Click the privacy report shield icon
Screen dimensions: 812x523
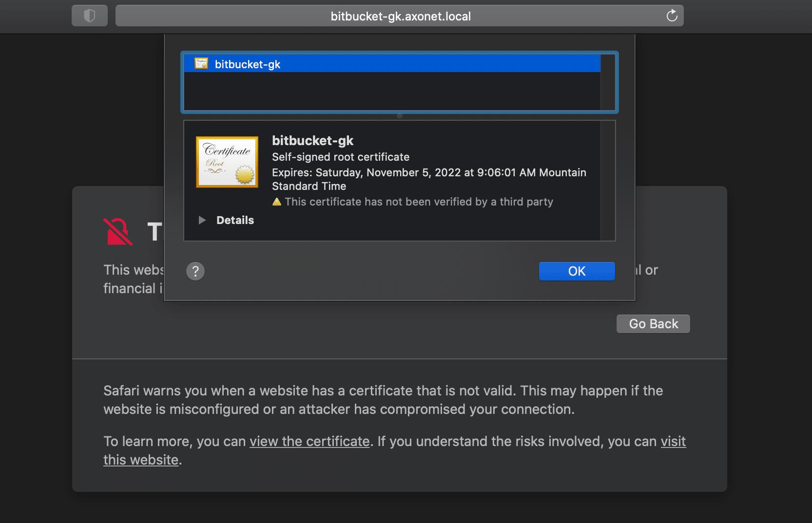(89, 16)
